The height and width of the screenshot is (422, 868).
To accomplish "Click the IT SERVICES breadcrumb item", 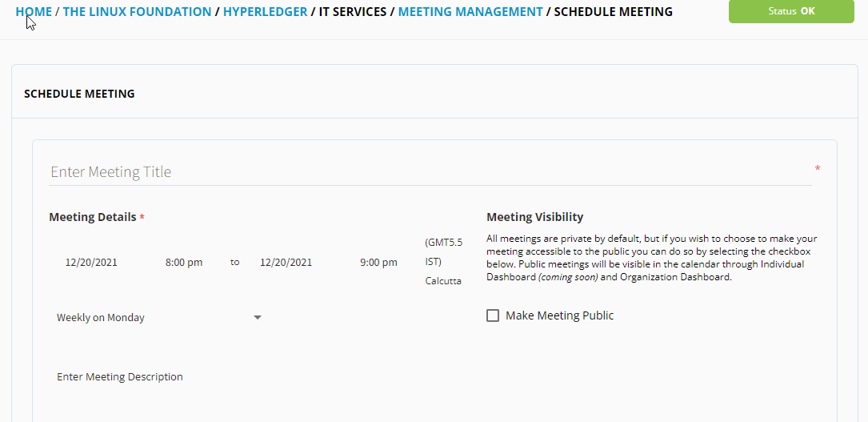I will click(x=353, y=12).
